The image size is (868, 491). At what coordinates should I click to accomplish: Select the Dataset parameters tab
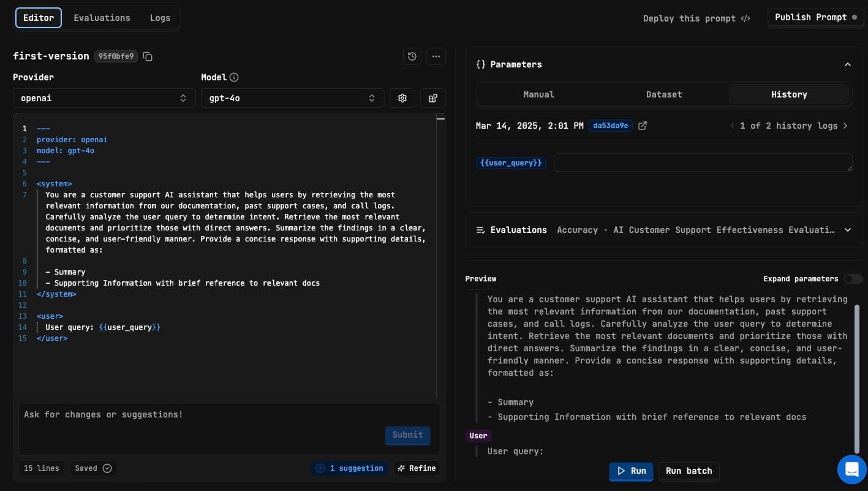pos(664,94)
